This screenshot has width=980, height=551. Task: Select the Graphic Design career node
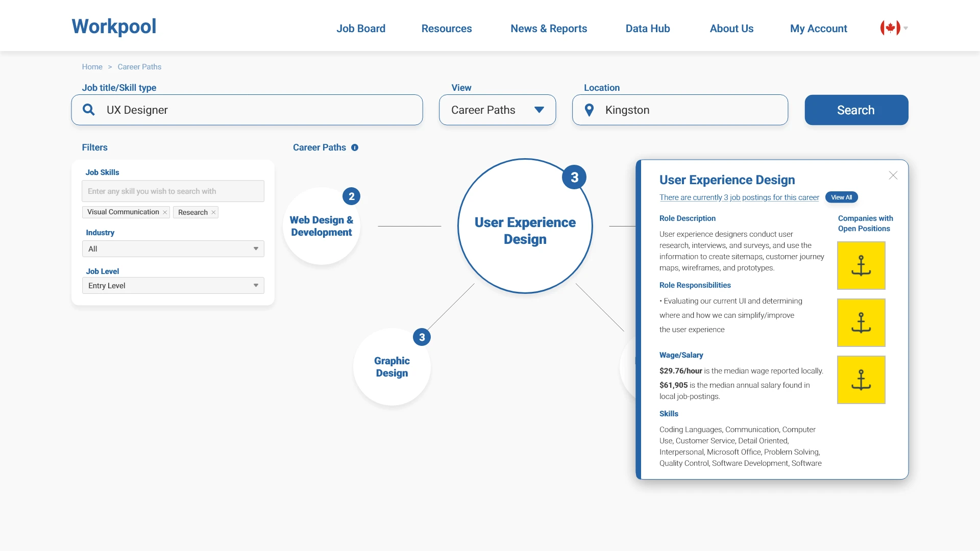[x=391, y=367]
